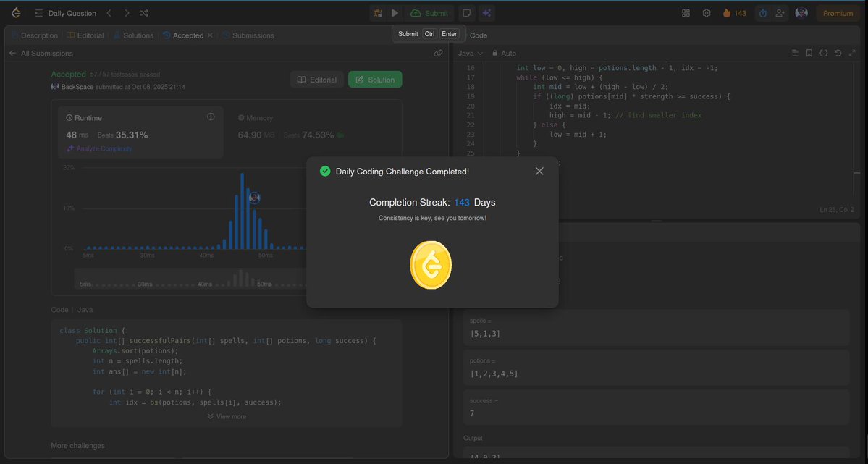
Task: Click the 'More challenges' heading
Action: pos(77,446)
